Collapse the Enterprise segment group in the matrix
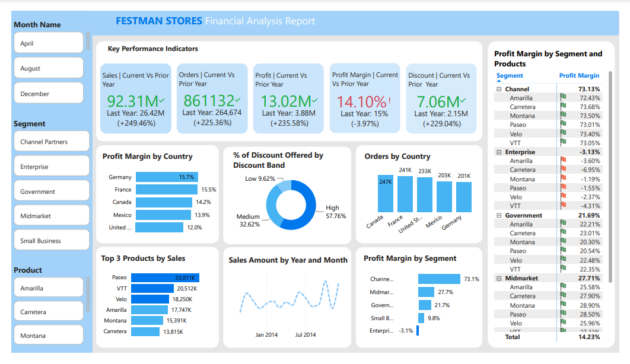Image resolution: width=630 pixels, height=364 pixels. click(499, 152)
